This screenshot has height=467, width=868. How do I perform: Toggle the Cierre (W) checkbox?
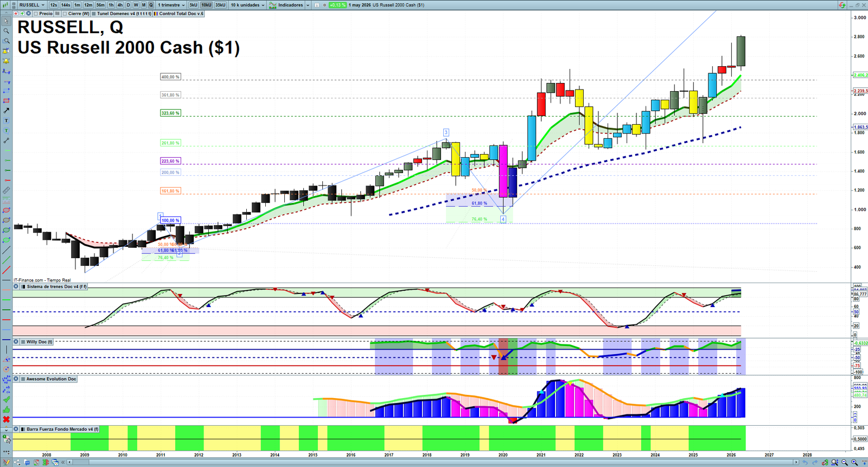(x=65, y=14)
